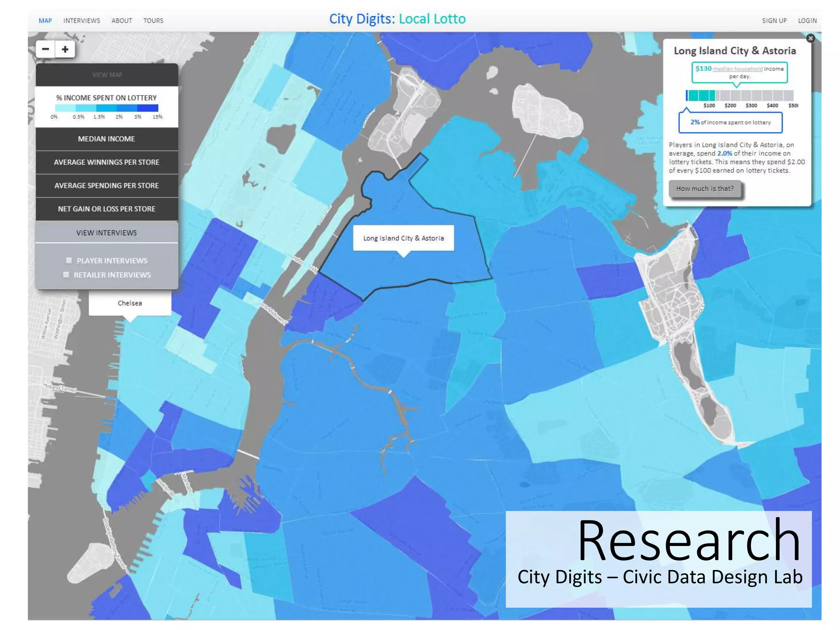Open the ABOUT navigation tab

point(122,21)
